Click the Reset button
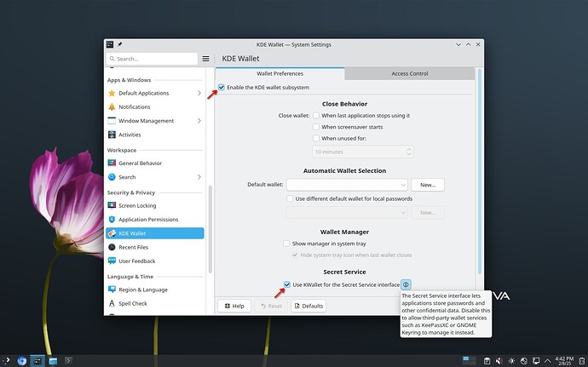The height and width of the screenshot is (367, 588). 271,306
